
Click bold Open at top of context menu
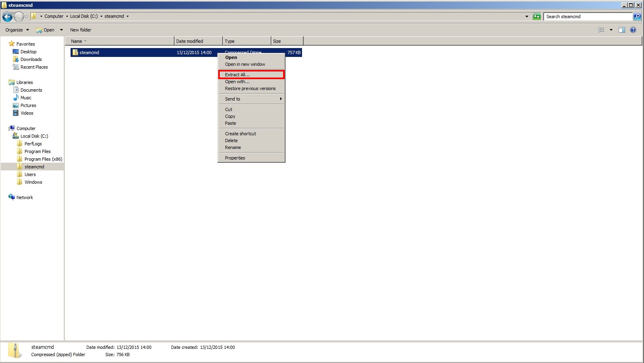pos(252,57)
